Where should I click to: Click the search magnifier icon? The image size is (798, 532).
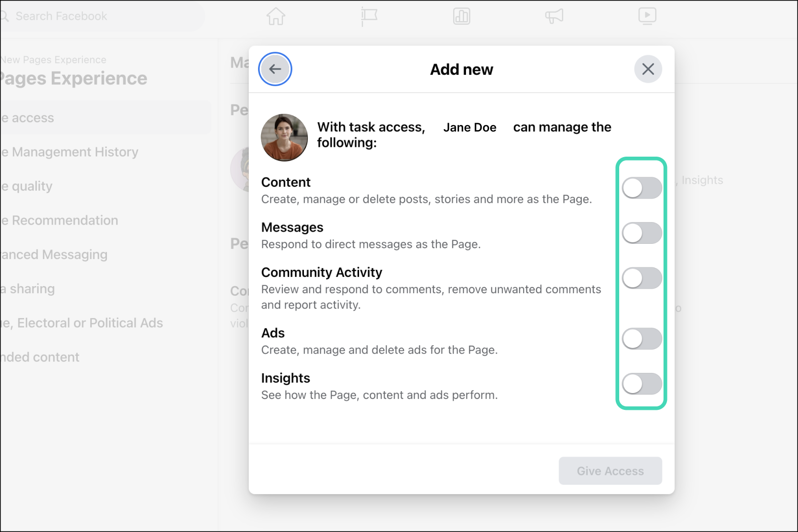pos(5,16)
